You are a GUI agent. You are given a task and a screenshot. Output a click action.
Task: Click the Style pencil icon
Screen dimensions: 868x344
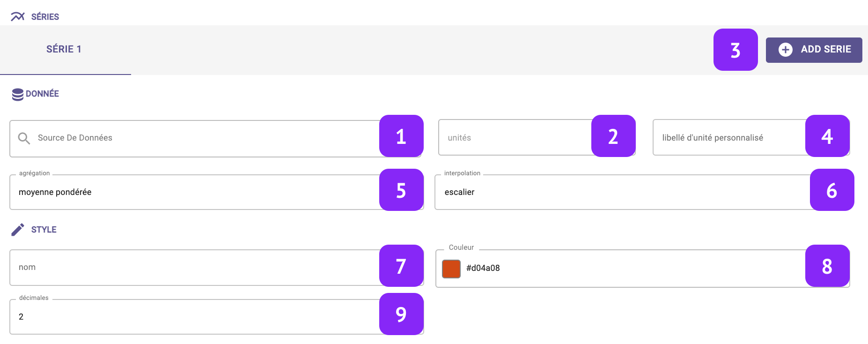tap(18, 230)
